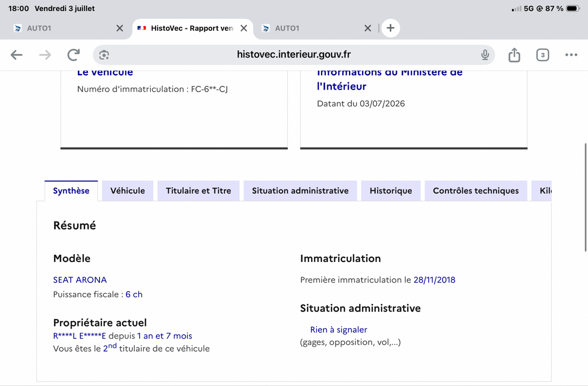Close the HistoVec browser tab
The height and width of the screenshot is (386, 588).
coord(244,28)
